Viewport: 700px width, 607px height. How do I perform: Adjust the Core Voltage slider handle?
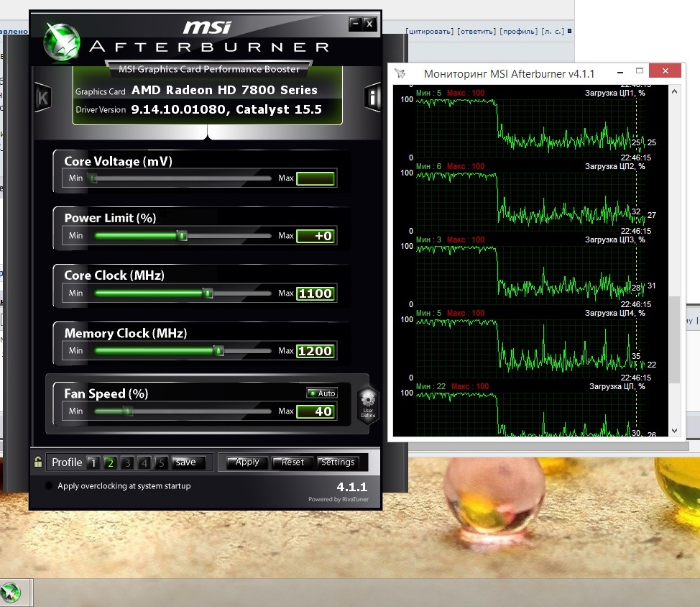(x=93, y=178)
